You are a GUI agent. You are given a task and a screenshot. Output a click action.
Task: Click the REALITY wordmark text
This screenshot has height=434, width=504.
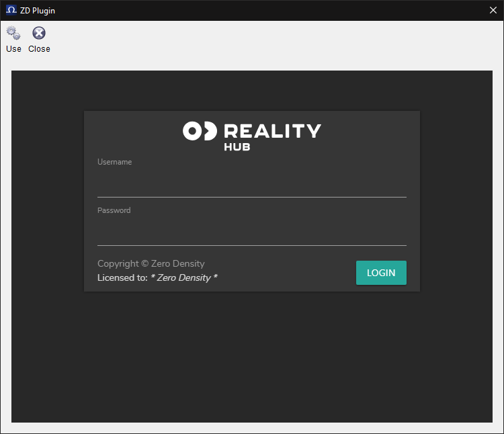(x=272, y=131)
